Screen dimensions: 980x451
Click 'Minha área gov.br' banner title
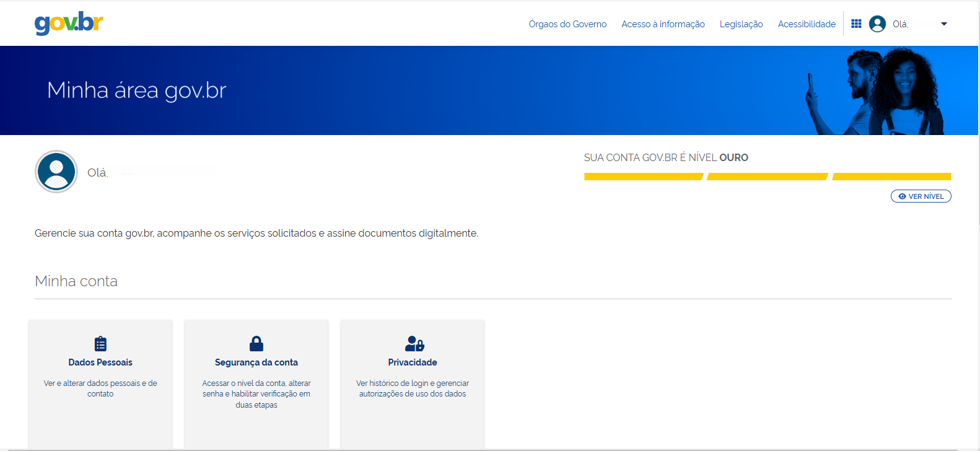(137, 90)
